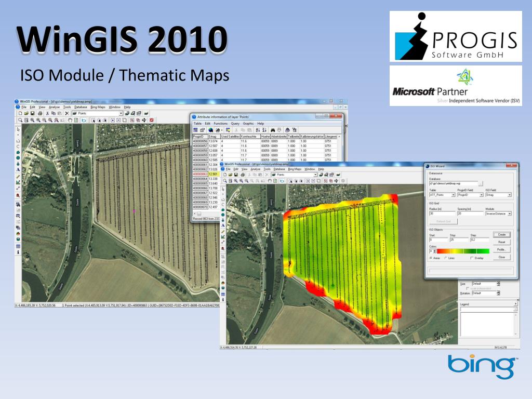Screen dimensions: 532x399
Task: Click database browse '...' button in ISO Wizard
Action: coord(481,183)
